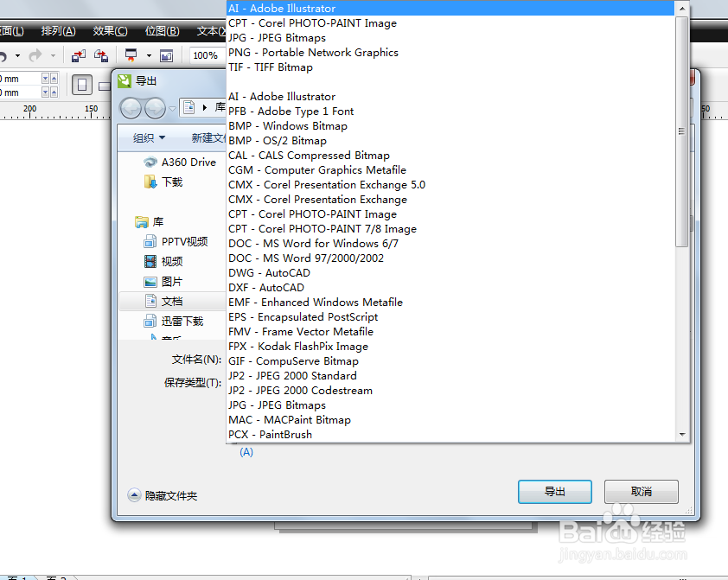Click the Import icon in CorelDRAW toolbar
The width and height of the screenshot is (728, 580).
(79, 55)
